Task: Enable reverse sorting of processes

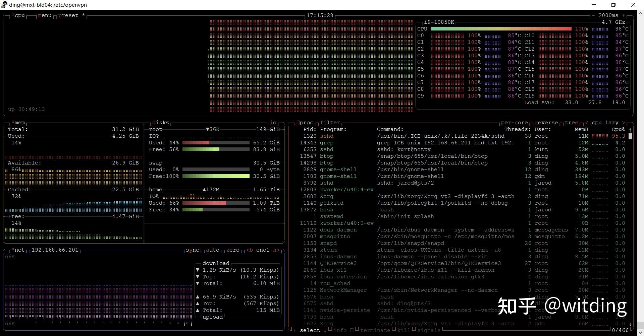Action: [x=547, y=123]
